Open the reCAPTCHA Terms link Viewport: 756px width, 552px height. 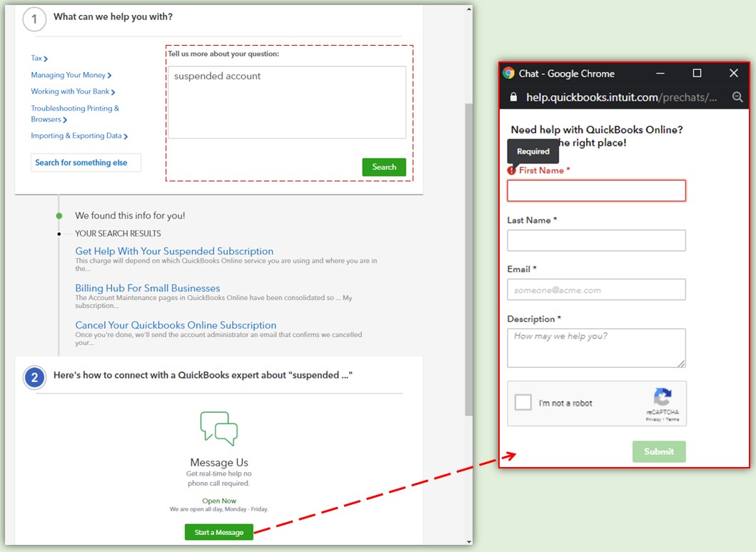pyautogui.click(x=672, y=419)
